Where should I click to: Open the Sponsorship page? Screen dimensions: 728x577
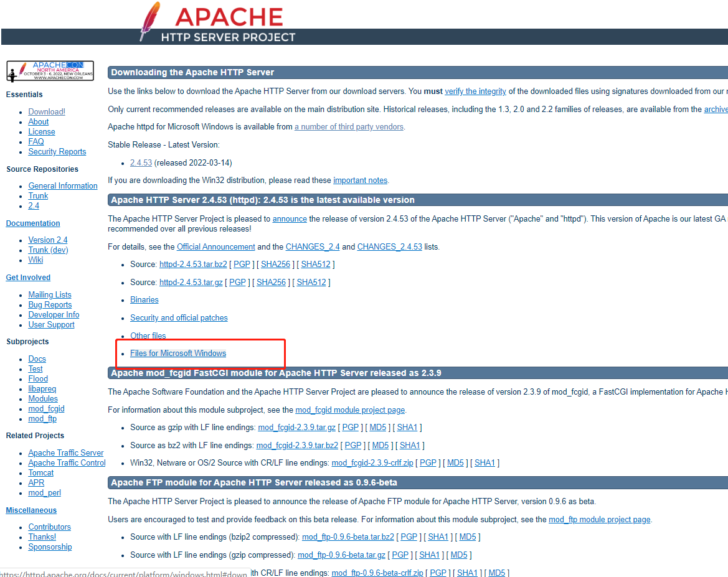click(50, 547)
